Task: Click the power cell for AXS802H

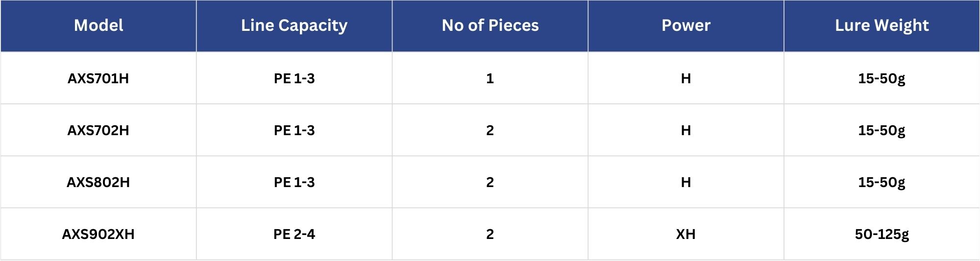Action: (686, 182)
